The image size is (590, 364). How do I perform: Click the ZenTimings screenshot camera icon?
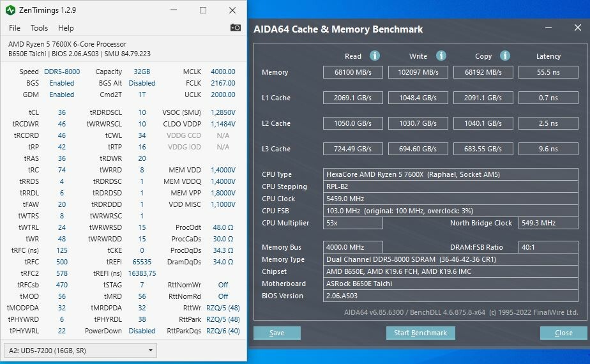(235, 27)
